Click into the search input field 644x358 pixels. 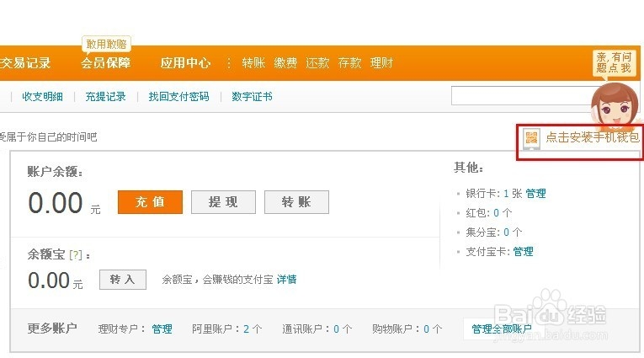522,96
